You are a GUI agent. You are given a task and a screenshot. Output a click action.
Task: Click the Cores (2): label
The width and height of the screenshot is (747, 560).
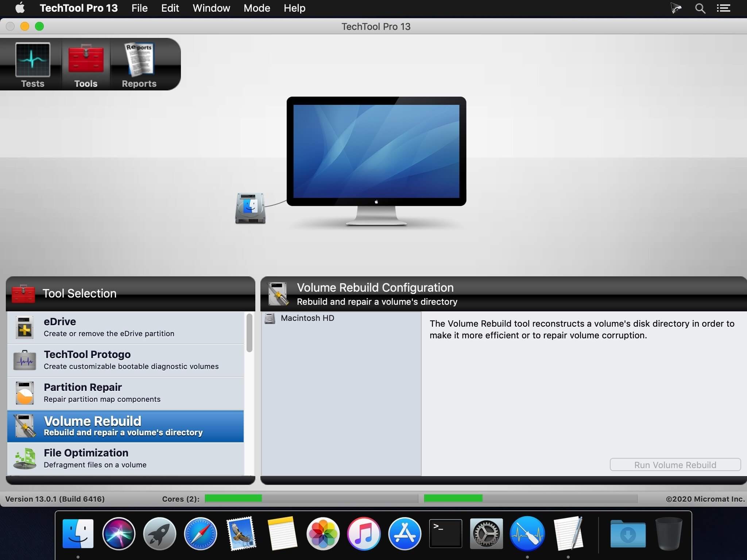tap(181, 499)
